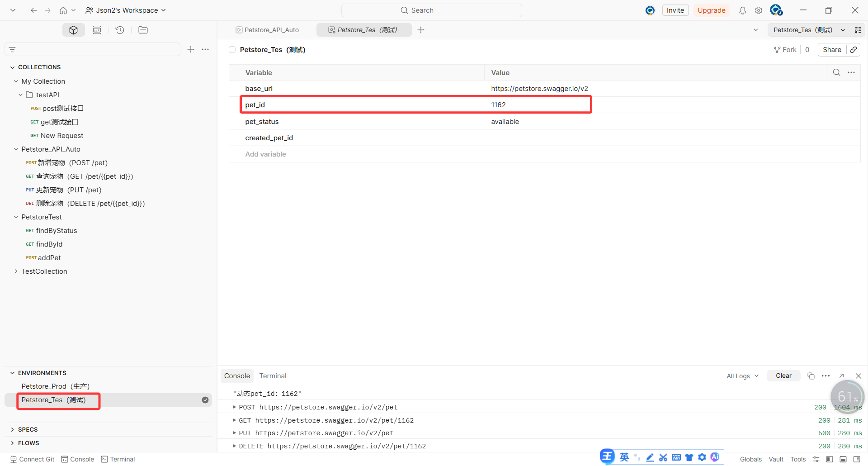Viewport: 868px width, 466px height.
Task: Expand the SPECS section
Action: [12, 430]
